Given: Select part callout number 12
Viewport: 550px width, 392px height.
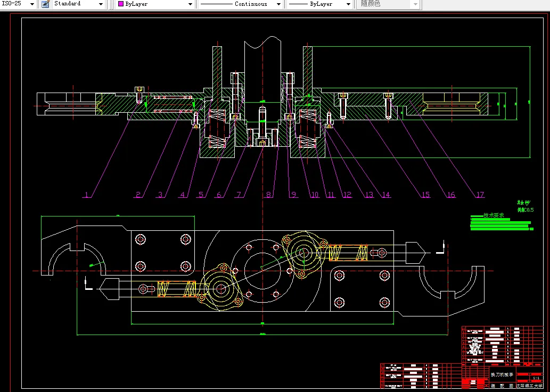Looking at the screenshot, I should [x=347, y=195].
